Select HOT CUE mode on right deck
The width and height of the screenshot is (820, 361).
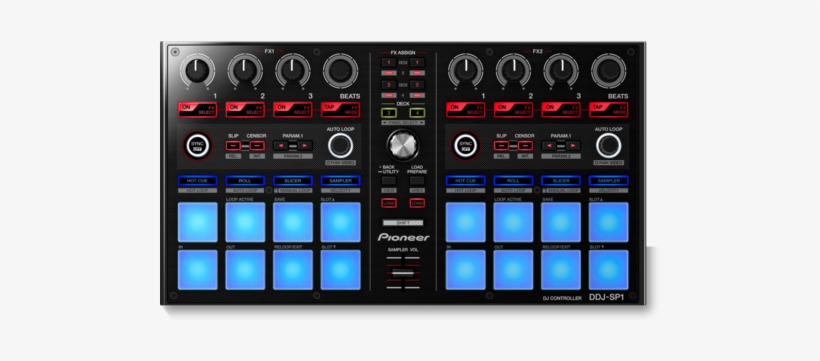pyautogui.click(x=465, y=180)
